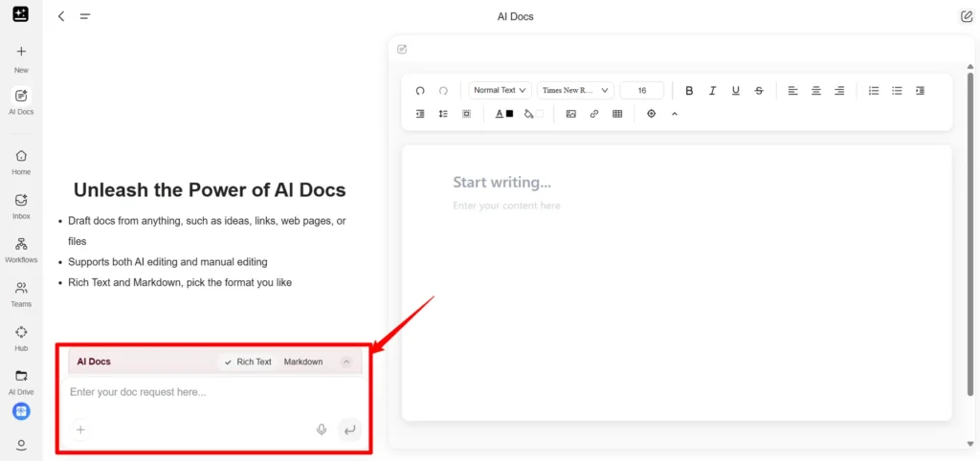
Task: Open line spacing options
Action: (x=443, y=114)
